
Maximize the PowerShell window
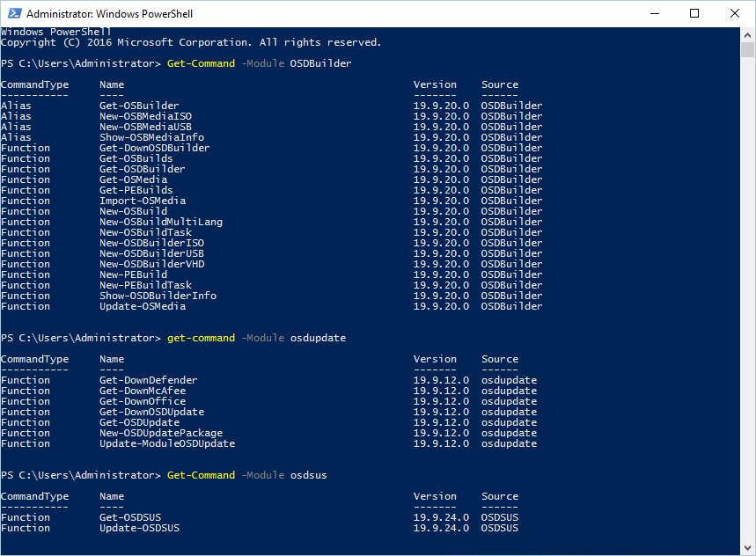[694, 13]
